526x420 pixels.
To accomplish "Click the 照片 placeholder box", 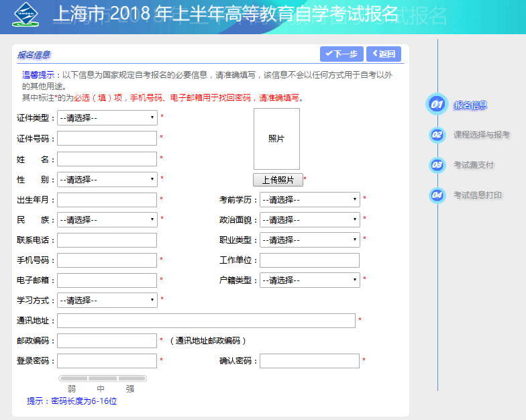I will point(276,139).
